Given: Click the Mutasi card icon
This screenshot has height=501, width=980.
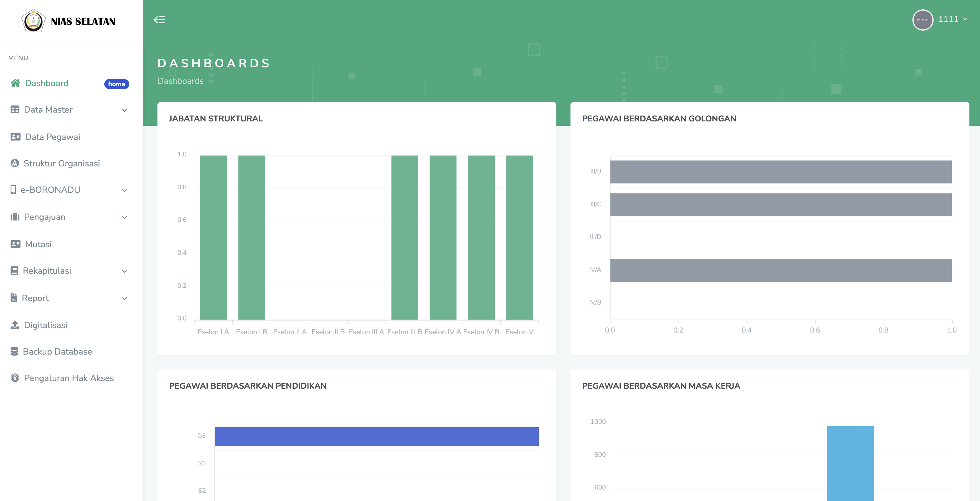Looking at the screenshot, I should click(x=15, y=244).
